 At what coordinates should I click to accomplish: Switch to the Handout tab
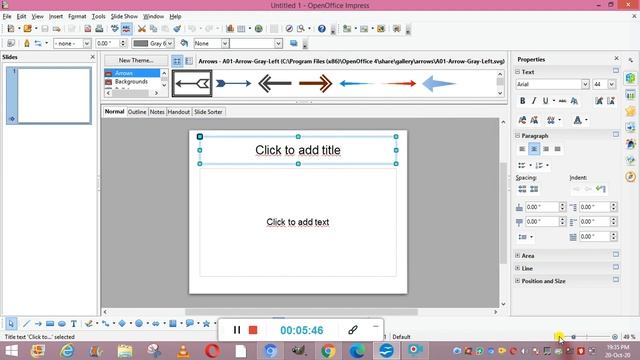(178, 112)
